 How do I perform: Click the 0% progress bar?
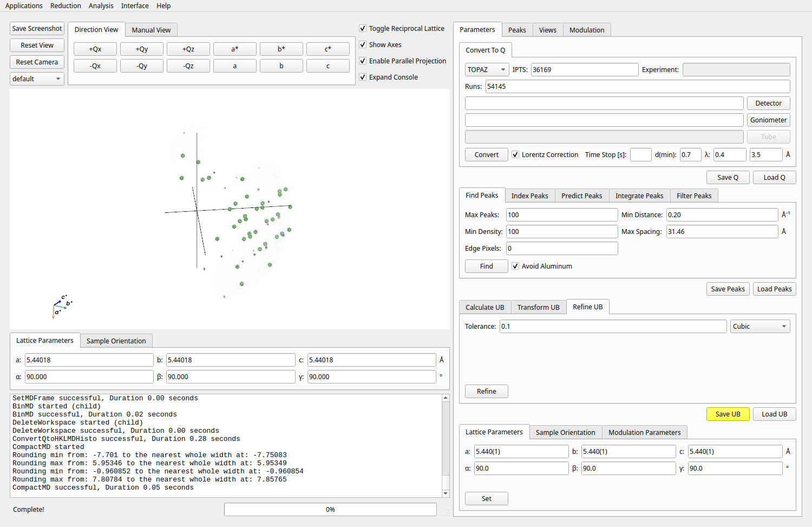pos(330,509)
